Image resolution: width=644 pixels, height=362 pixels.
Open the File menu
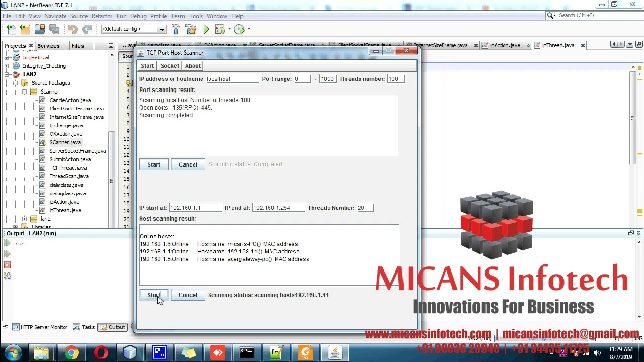[x=7, y=16]
